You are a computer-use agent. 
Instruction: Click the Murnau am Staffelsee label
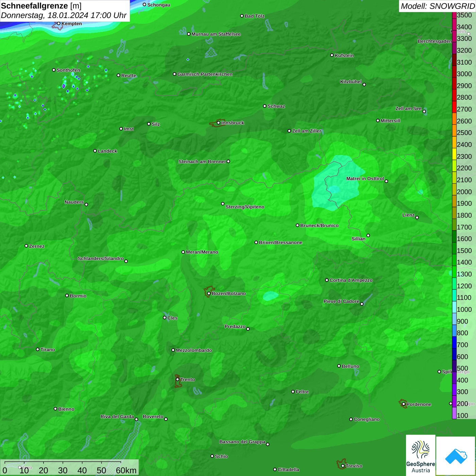(216, 34)
